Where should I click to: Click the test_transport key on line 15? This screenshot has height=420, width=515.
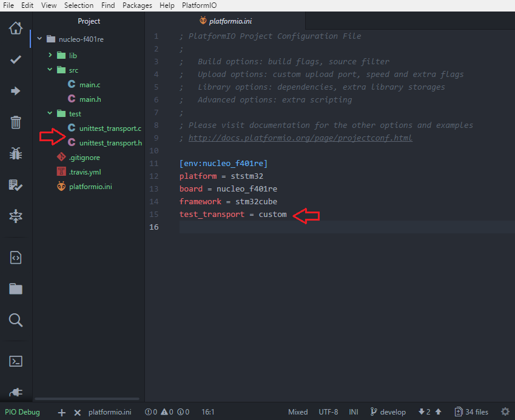(x=212, y=215)
